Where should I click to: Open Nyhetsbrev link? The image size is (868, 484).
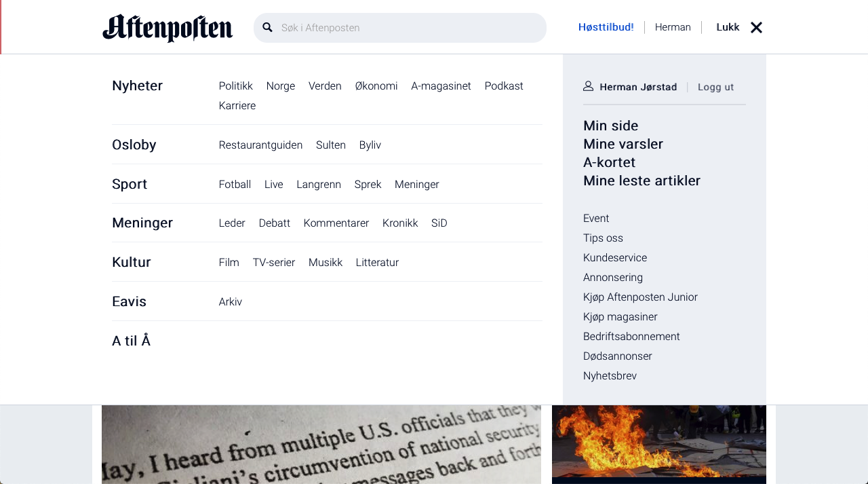coord(610,376)
